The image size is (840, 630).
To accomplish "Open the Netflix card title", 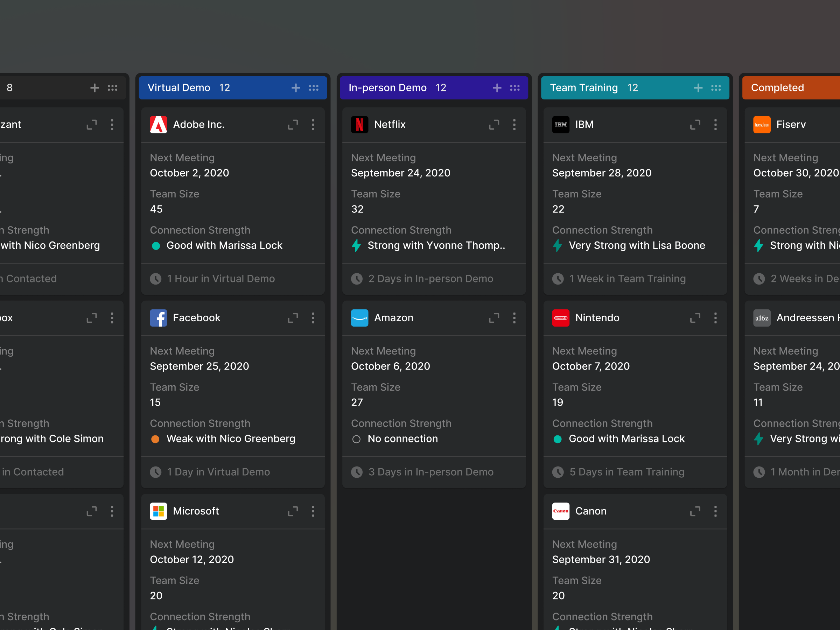I will [390, 125].
